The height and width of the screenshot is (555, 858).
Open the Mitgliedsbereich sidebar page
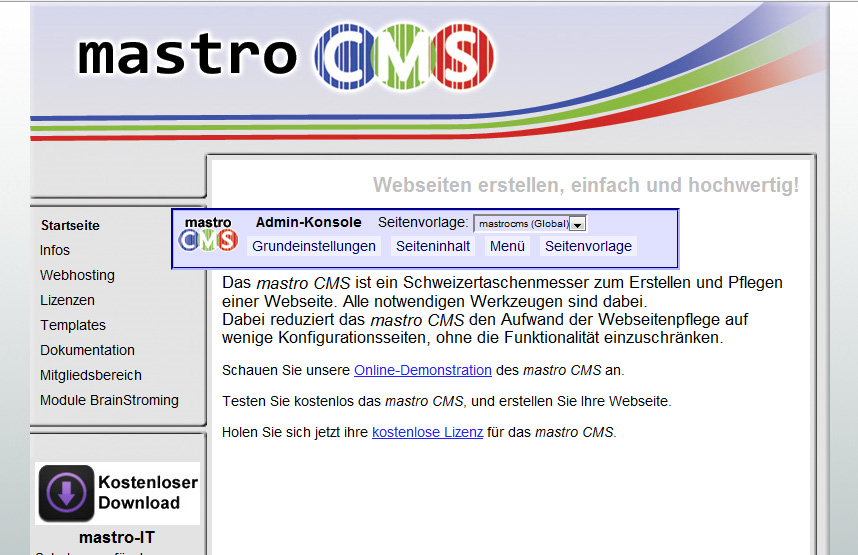91,375
